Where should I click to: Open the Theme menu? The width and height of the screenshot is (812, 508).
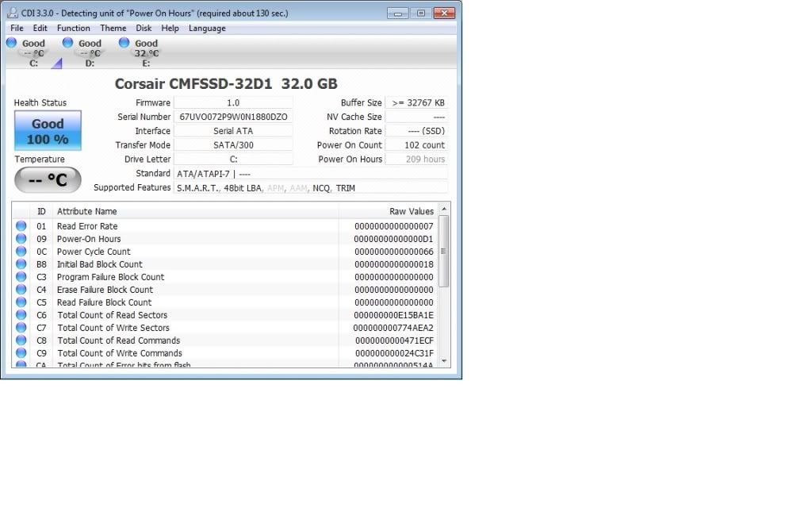113,28
